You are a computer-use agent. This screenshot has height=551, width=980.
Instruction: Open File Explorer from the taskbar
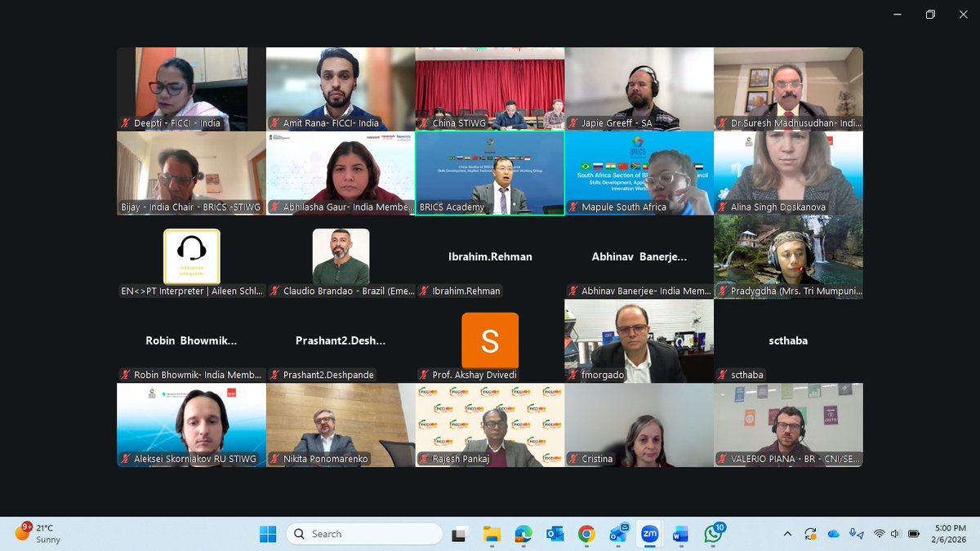492,534
